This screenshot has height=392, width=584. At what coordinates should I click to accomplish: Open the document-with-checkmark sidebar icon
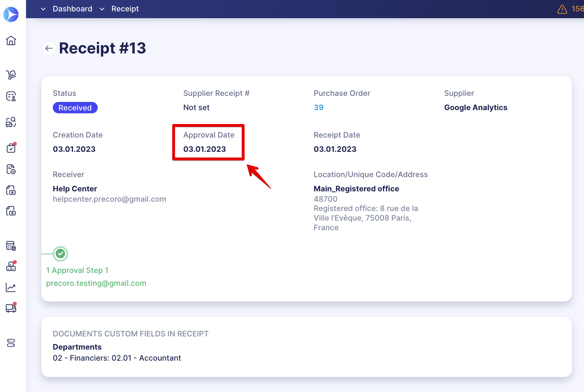click(x=11, y=169)
